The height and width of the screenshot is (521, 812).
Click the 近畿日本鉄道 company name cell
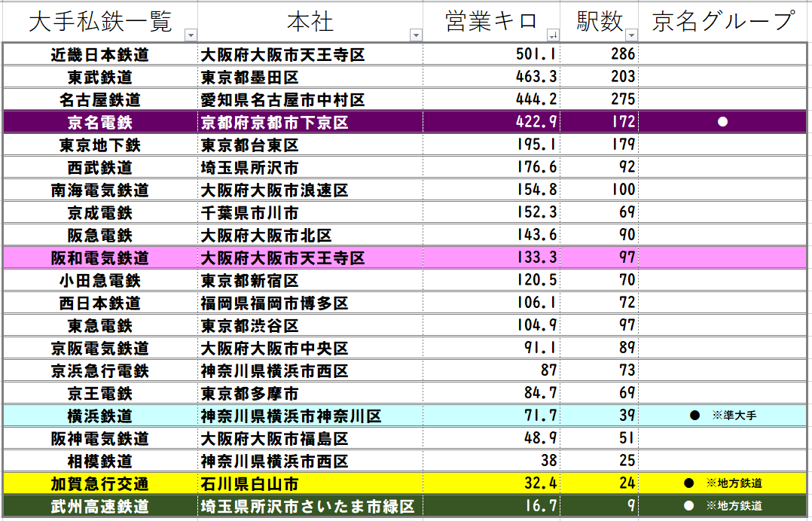[x=100, y=54]
